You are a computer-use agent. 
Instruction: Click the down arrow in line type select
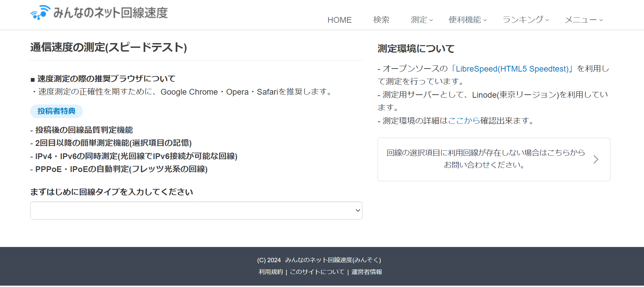point(358,211)
